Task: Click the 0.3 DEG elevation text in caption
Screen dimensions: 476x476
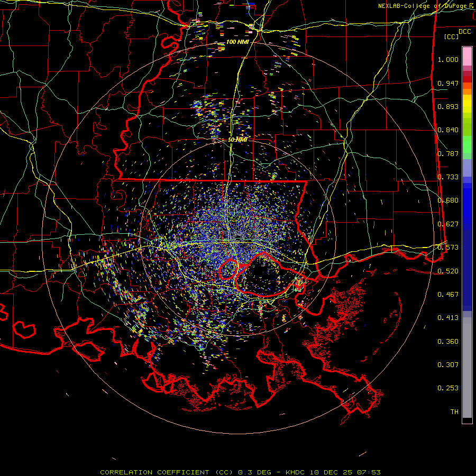Action: pyautogui.click(x=254, y=472)
